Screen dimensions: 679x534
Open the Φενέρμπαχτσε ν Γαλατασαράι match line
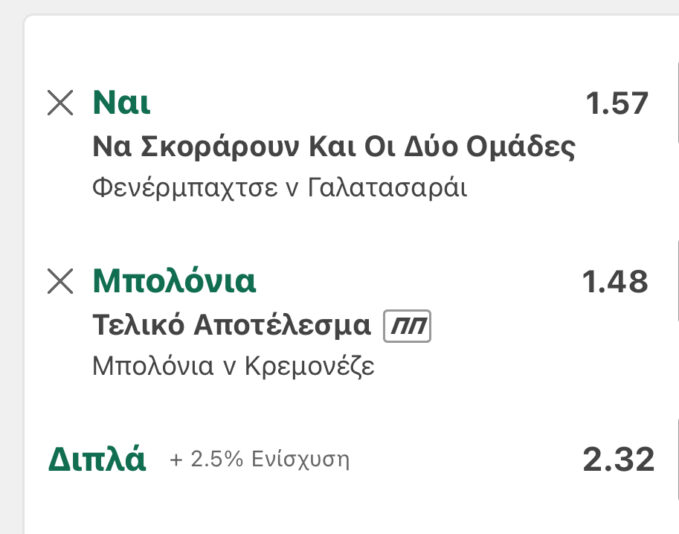[x=279, y=187]
